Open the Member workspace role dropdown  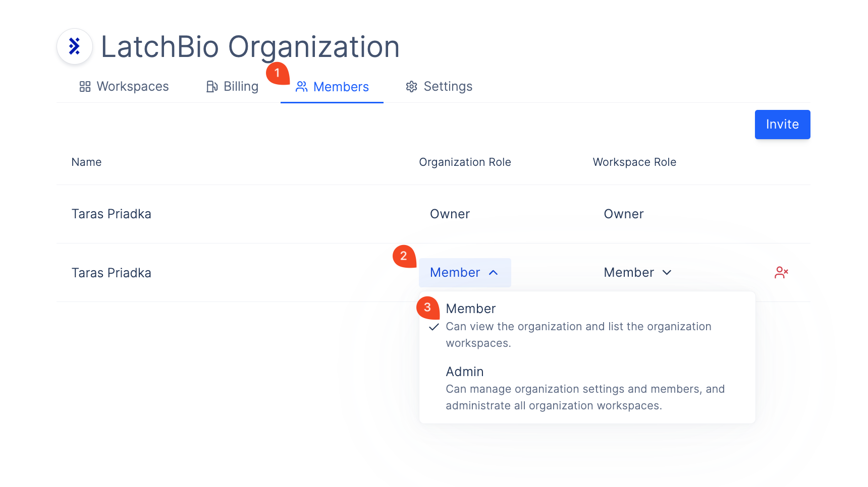[638, 273]
